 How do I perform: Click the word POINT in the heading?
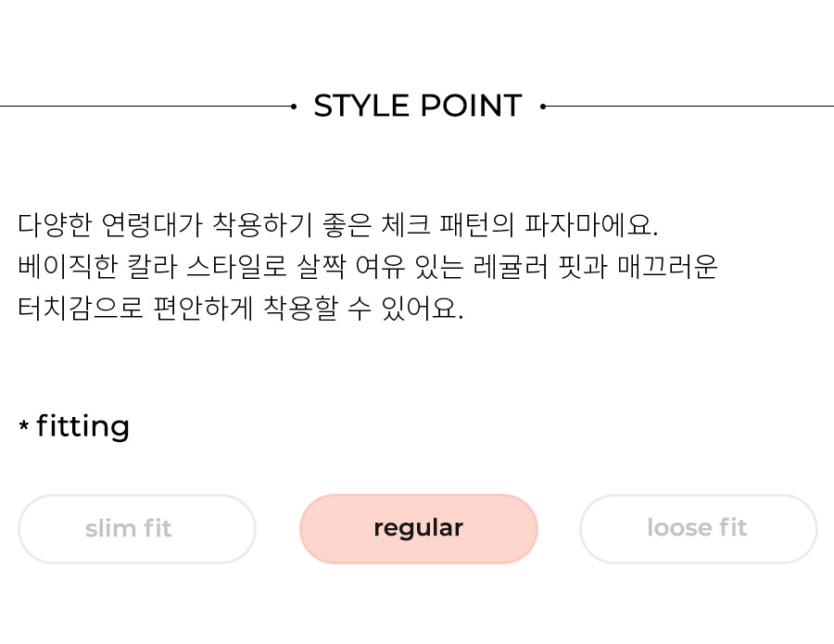(x=472, y=106)
